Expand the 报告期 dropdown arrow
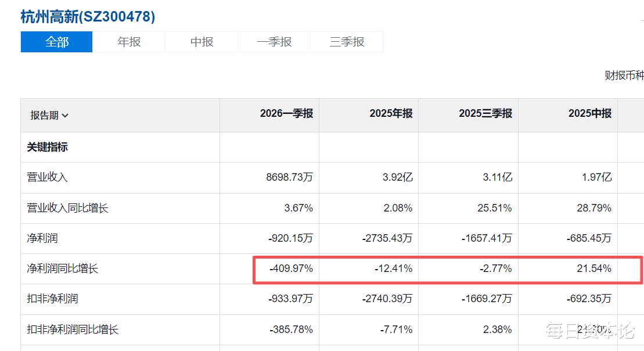Screen dimensions: 644x351 pos(65,116)
